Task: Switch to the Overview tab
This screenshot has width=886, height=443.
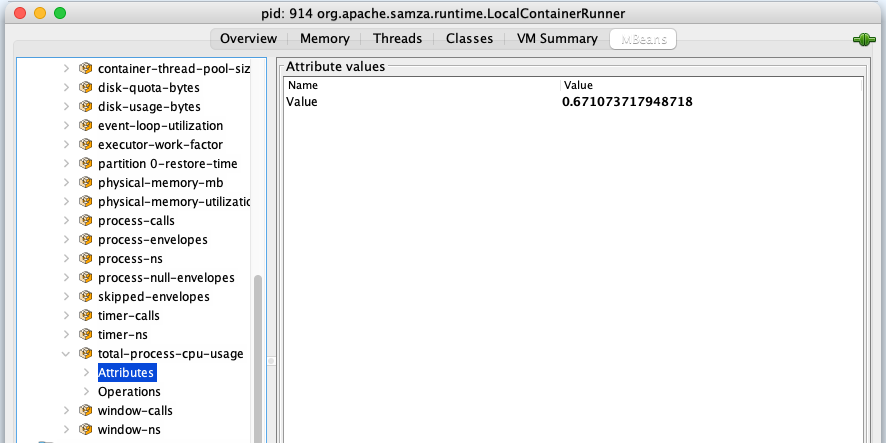Action: pyautogui.click(x=248, y=39)
